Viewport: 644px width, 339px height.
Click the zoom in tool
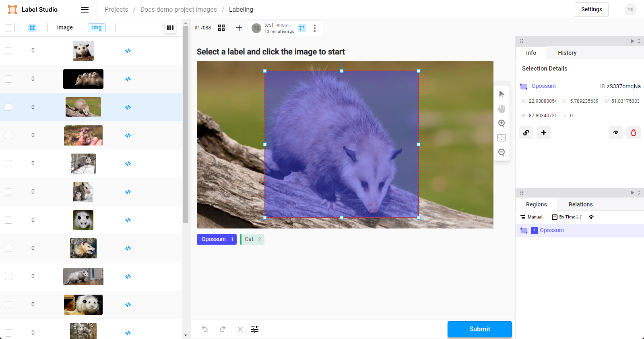coord(502,123)
